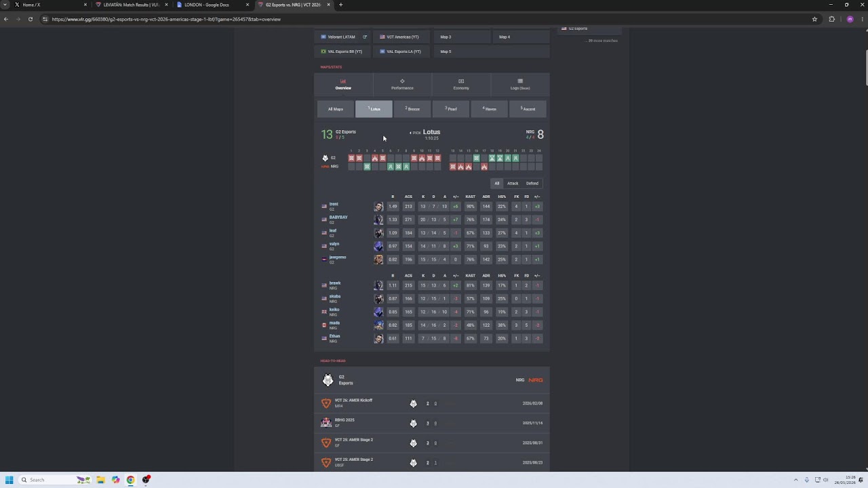The width and height of the screenshot is (868, 488).
Task: Select the Breeze map tab
Action: pos(412,109)
